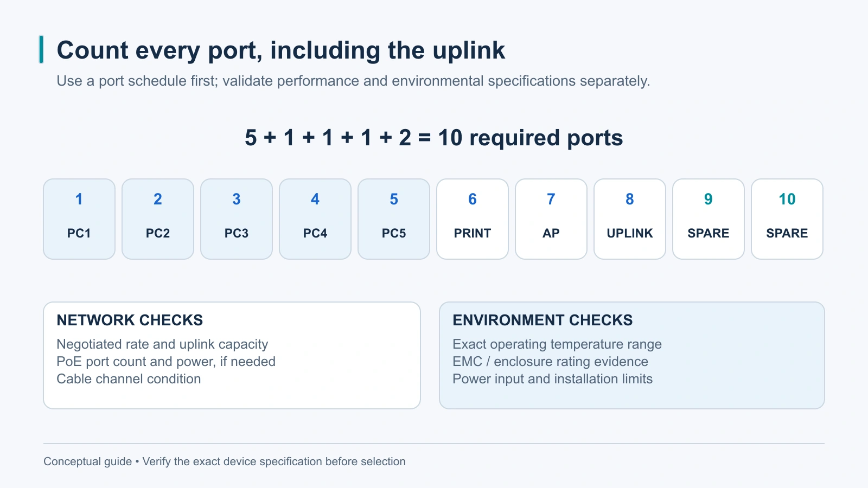Screen dimensions: 868x488
Task: Select the PC1 port card
Action: tap(79, 219)
